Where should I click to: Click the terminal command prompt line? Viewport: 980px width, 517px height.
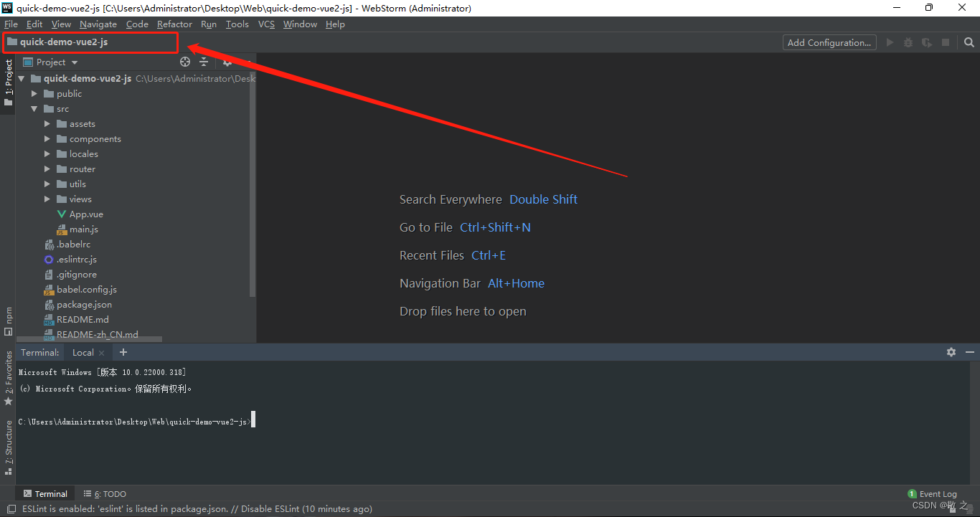click(x=136, y=422)
